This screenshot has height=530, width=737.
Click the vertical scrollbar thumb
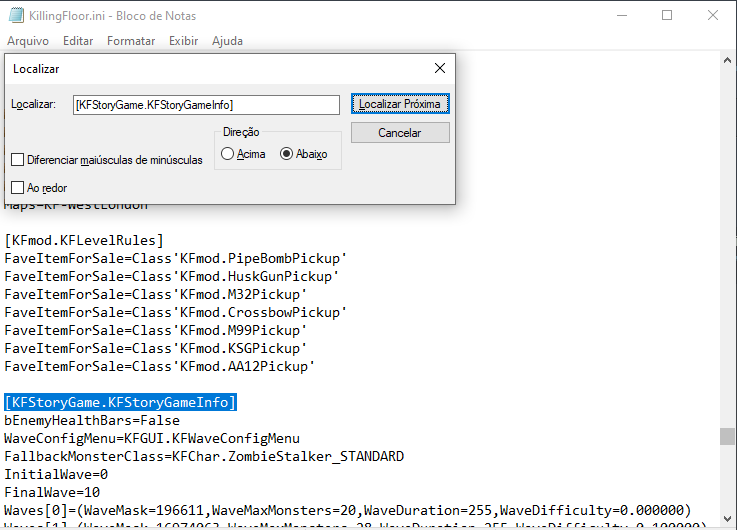click(x=727, y=436)
